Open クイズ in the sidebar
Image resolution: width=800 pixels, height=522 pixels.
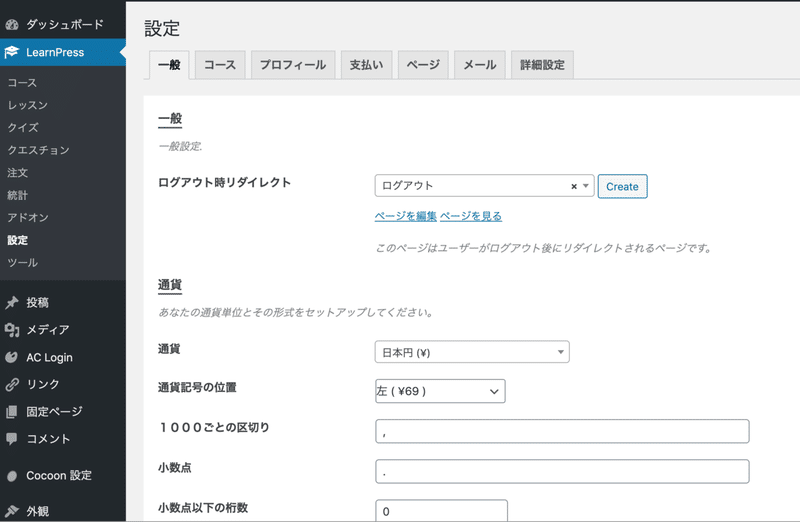(23, 128)
